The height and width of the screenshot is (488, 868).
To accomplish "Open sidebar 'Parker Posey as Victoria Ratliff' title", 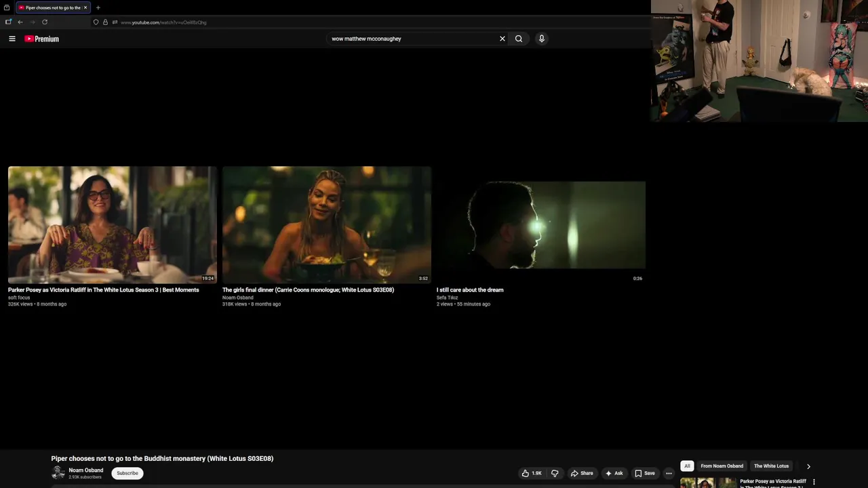I will [773, 483].
